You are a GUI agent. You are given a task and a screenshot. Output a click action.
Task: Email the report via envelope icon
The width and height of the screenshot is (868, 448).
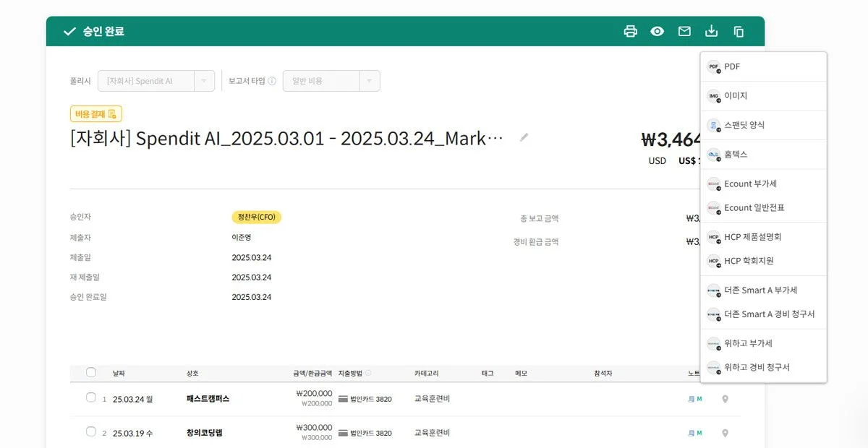pyautogui.click(x=684, y=31)
